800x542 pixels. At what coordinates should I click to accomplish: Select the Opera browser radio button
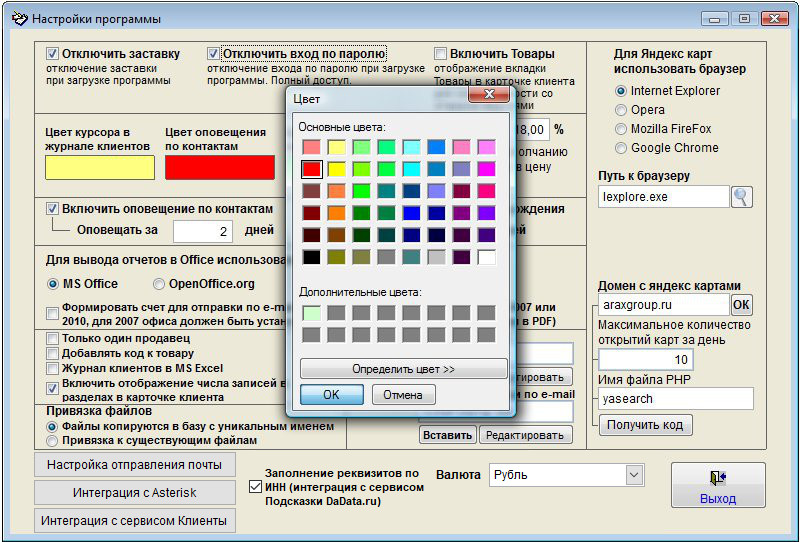[x=621, y=110]
